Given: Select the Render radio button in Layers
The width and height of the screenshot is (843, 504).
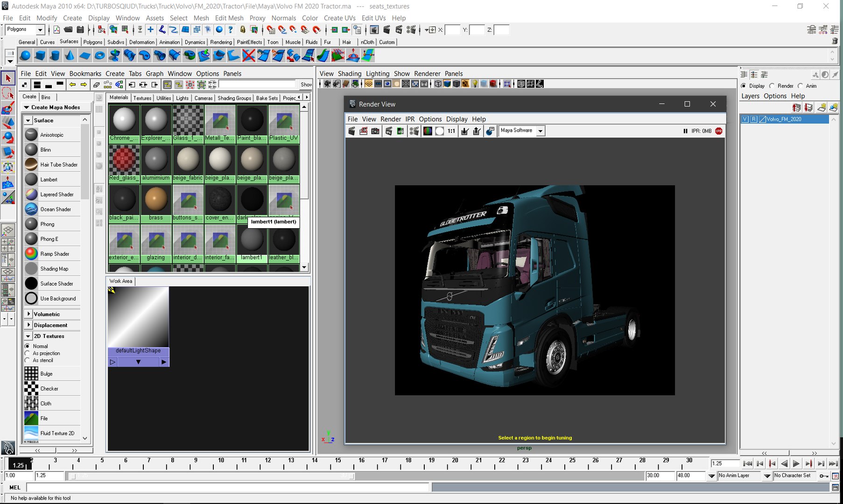Looking at the screenshot, I should click(772, 86).
